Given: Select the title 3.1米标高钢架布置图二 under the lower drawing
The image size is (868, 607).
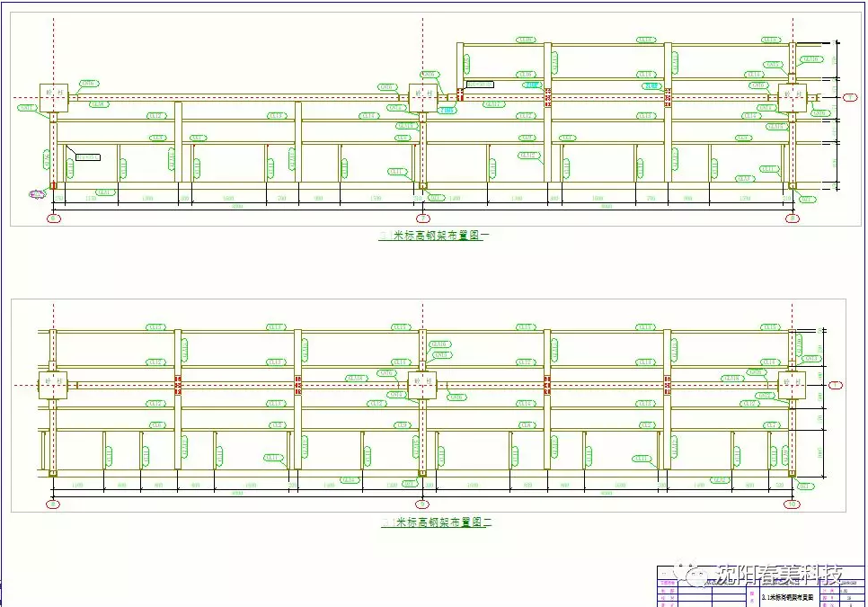Looking at the screenshot, I should point(436,522).
